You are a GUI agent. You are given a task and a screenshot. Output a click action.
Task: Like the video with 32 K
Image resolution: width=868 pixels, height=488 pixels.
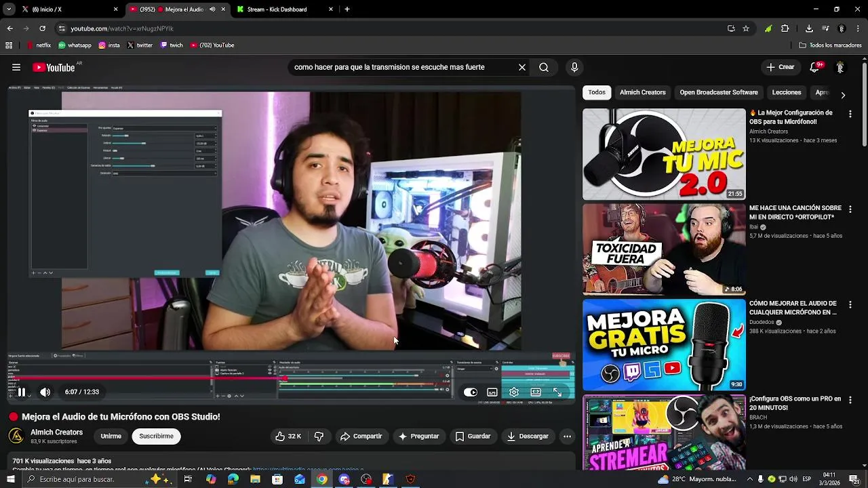(288, 436)
